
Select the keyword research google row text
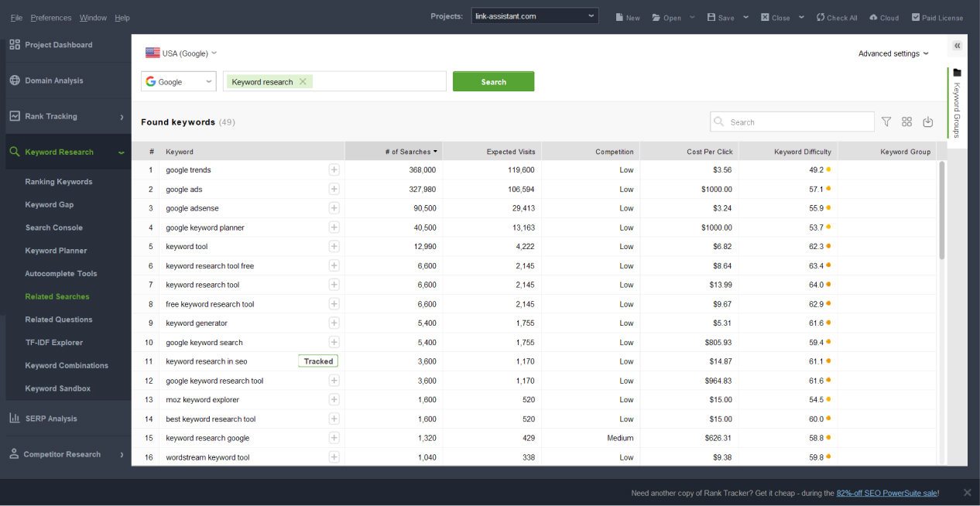pos(207,438)
